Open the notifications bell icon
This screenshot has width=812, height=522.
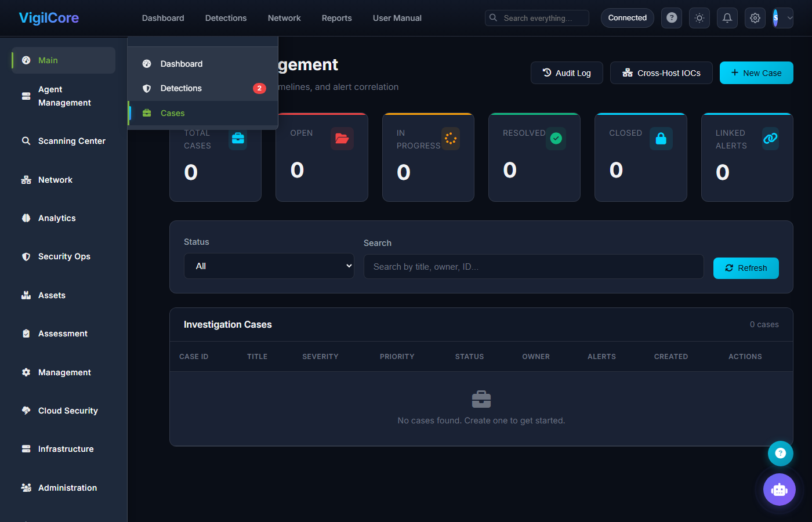[x=727, y=18]
